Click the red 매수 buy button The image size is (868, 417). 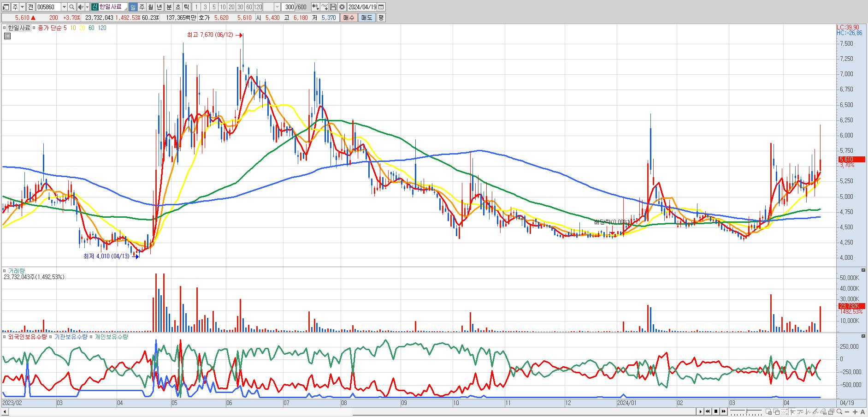point(348,18)
